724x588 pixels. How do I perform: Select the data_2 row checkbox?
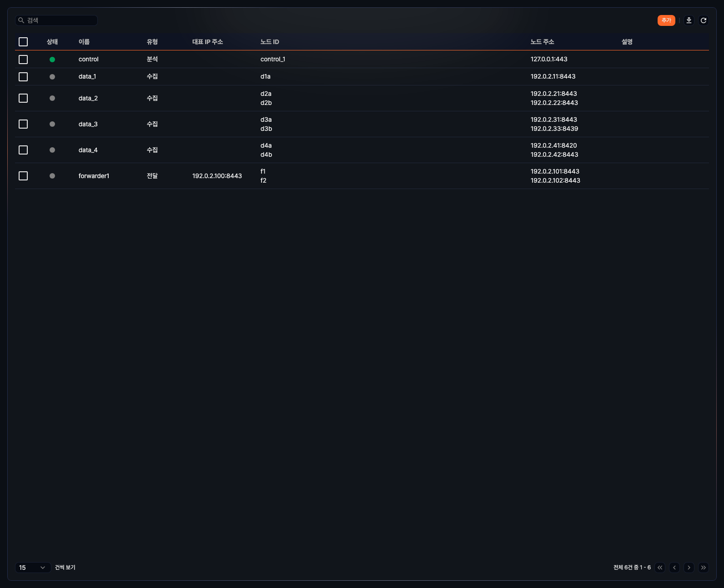point(23,98)
